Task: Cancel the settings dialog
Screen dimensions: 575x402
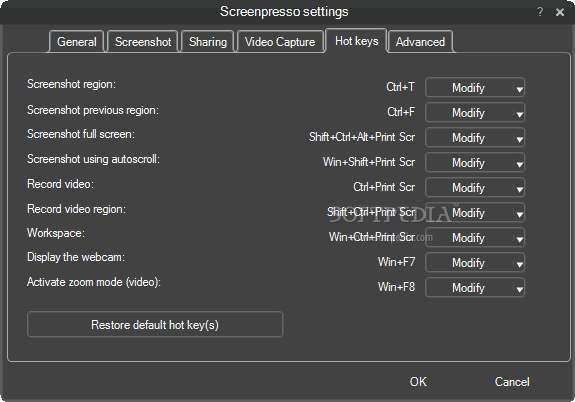Action: [x=512, y=381]
